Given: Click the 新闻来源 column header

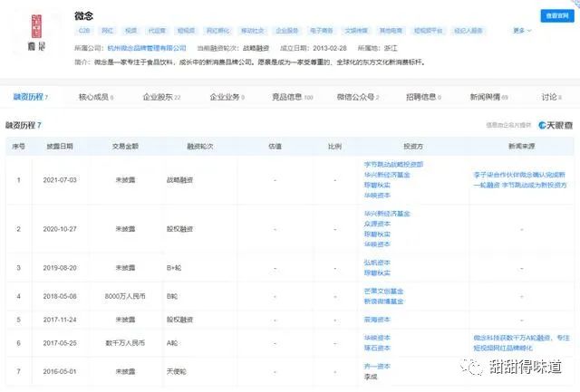Looking at the screenshot, I should [x=522, y=147].
